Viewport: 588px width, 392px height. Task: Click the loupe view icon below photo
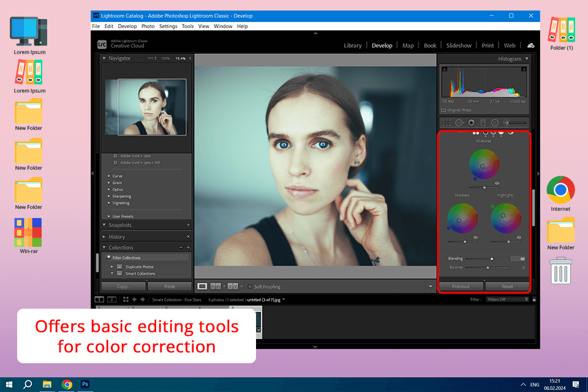tap(202, 286)
